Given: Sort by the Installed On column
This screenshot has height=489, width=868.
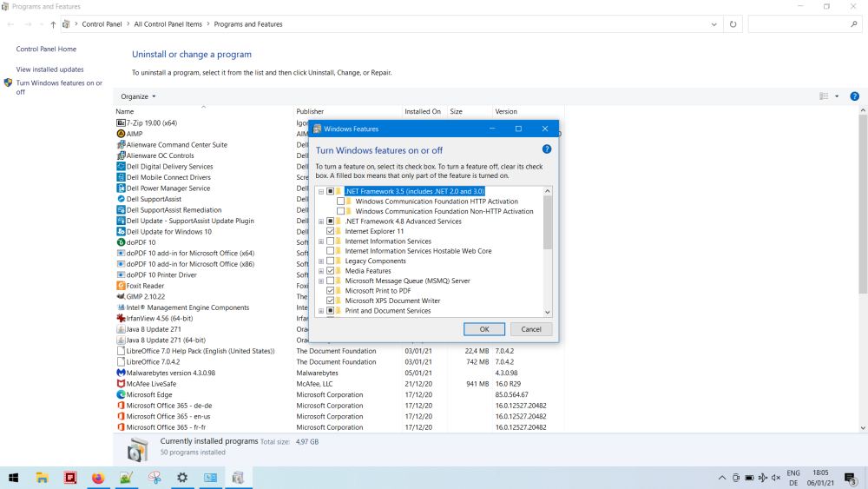Looking at the screenshot, I should point(424,111).
